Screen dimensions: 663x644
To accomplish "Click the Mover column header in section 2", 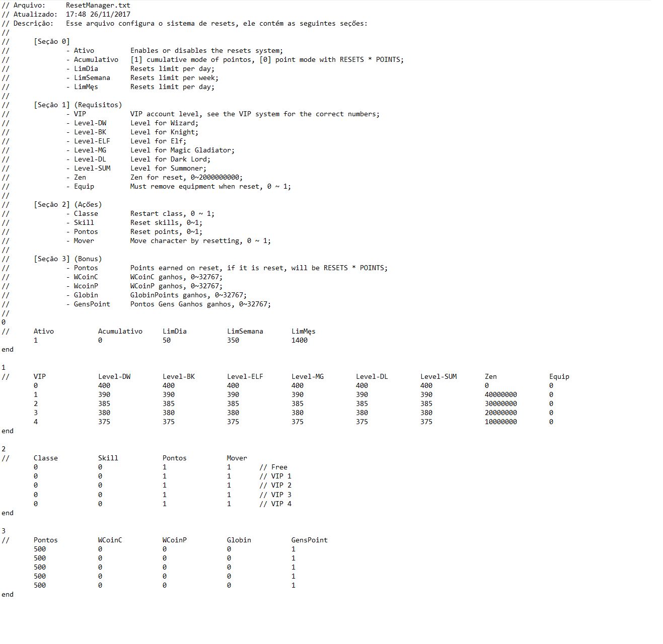I will [237, 458].
